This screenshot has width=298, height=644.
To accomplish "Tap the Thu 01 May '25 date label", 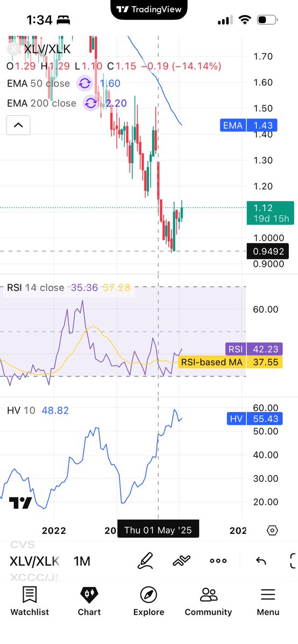I will coord(158,530).
